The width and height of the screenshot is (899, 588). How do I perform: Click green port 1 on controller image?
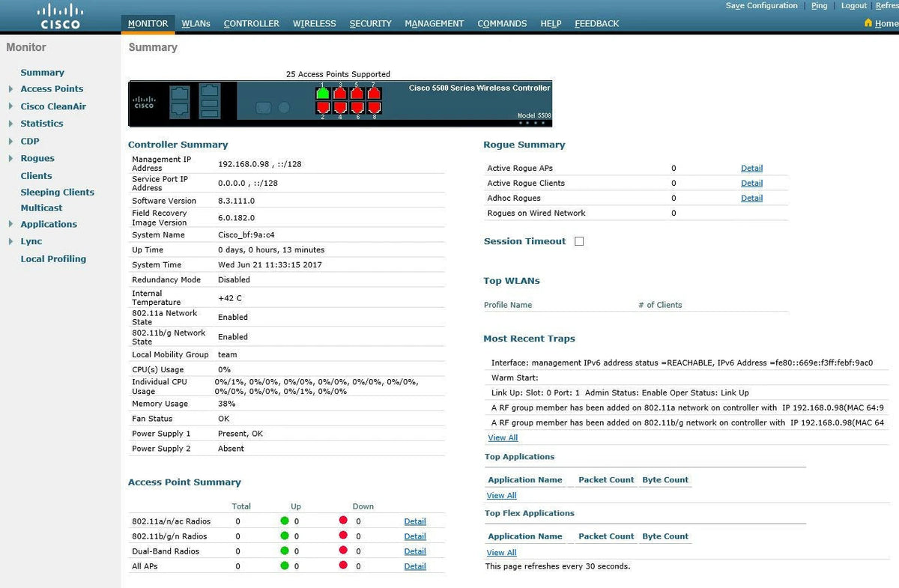point(322,94)
